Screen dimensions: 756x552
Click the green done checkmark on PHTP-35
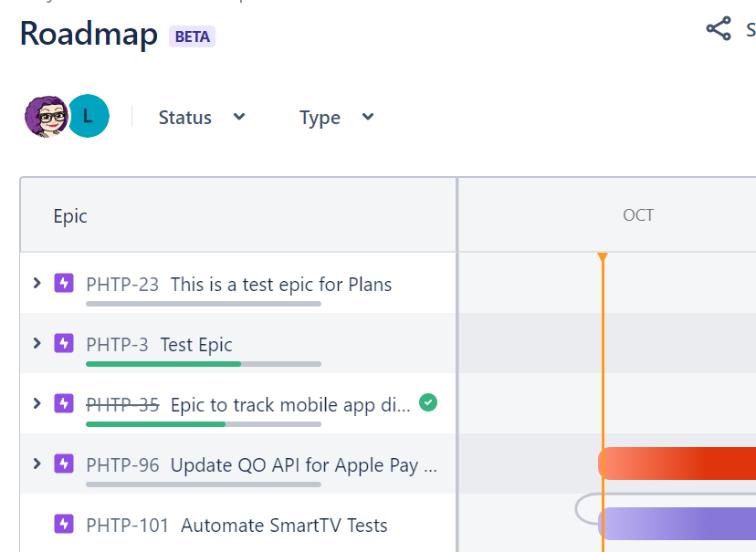(x=428, y=402)
